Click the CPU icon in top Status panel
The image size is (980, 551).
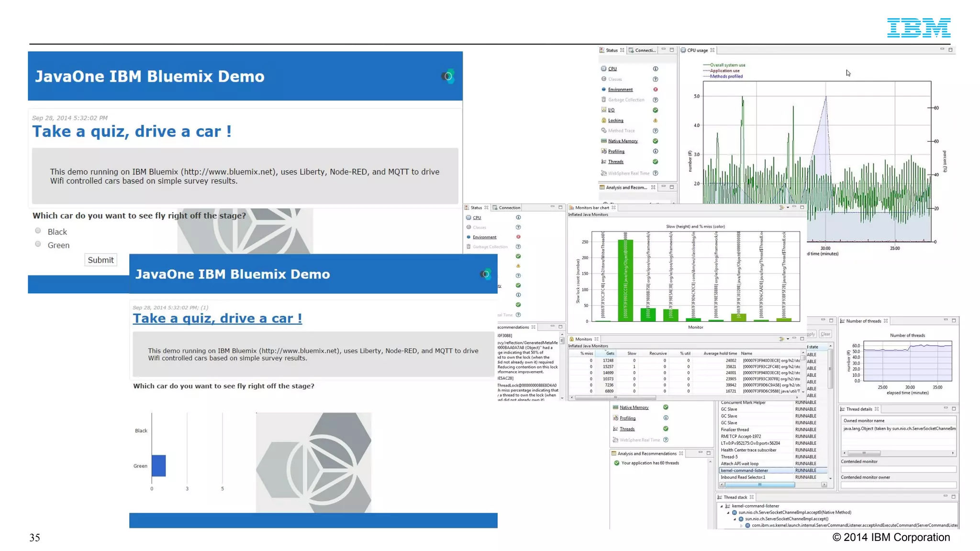tap(603, 68)
